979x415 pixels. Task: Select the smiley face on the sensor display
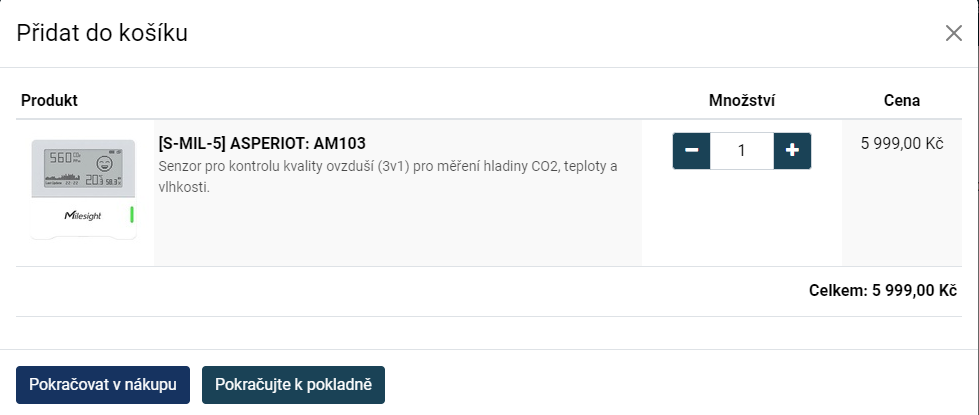104,164
